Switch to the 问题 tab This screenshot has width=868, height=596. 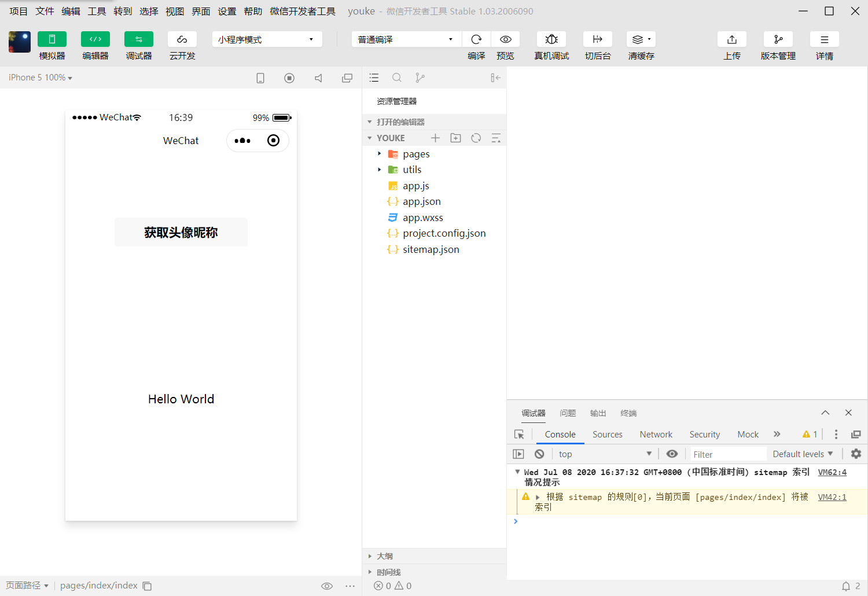tap(568, 413)
